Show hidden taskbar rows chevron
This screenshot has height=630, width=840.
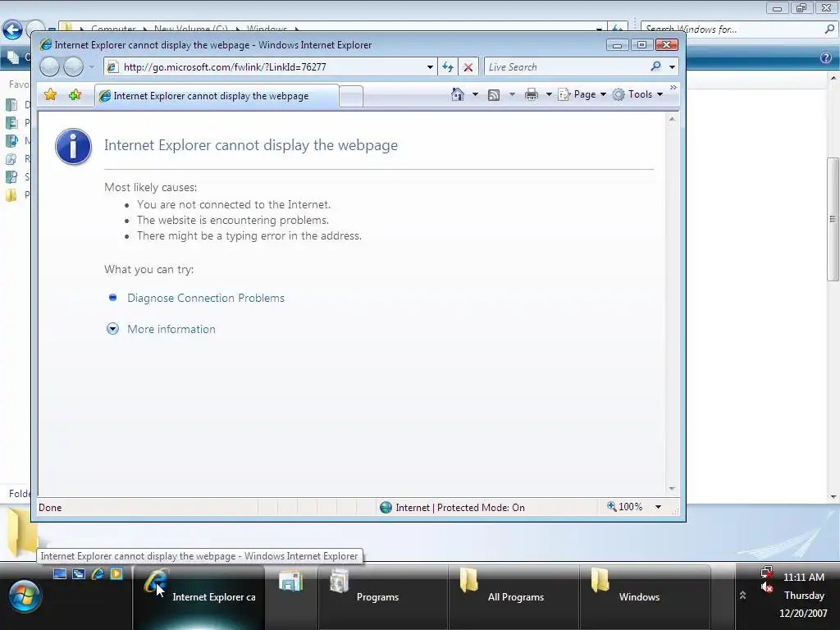tap(742, 596)
